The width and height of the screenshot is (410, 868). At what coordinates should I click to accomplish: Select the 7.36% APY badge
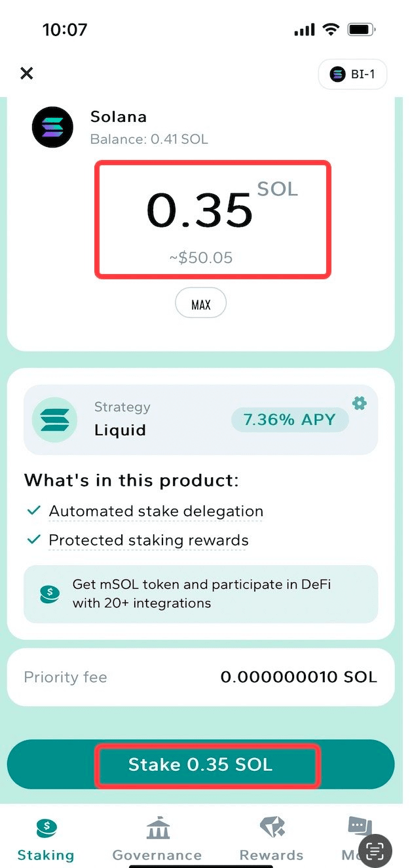click(x=290, y=420)
